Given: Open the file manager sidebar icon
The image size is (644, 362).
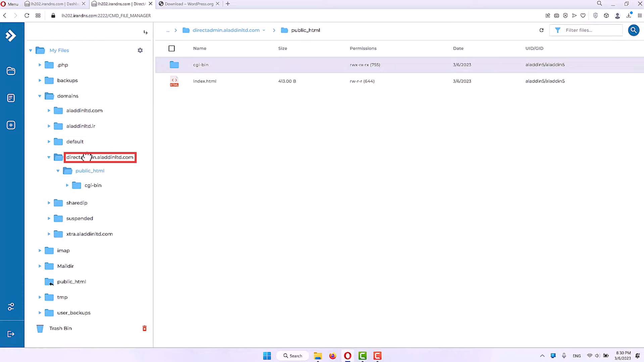Looking at the screenshot, I should pos(11,71).
